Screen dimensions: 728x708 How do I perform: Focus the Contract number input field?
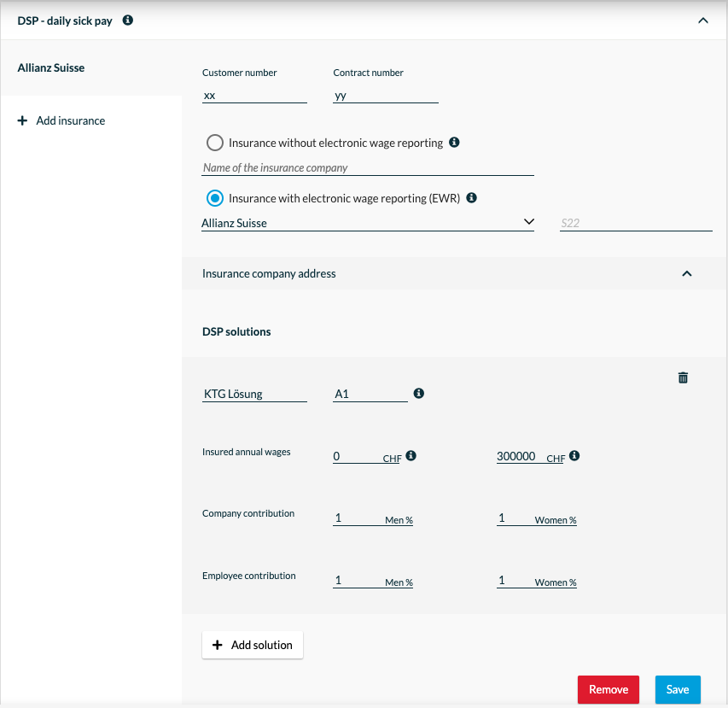[386, 96]
